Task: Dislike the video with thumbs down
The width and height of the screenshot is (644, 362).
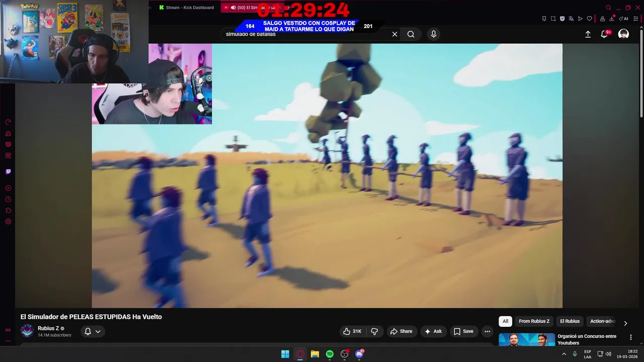Action: [374, 331]
